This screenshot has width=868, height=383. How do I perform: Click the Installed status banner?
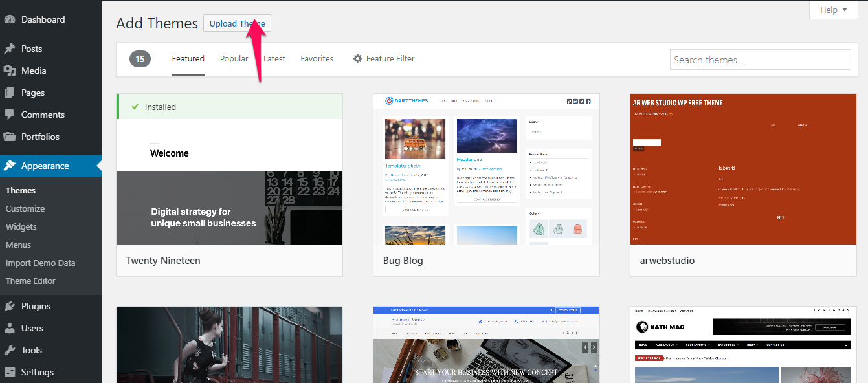pos(230,107)
